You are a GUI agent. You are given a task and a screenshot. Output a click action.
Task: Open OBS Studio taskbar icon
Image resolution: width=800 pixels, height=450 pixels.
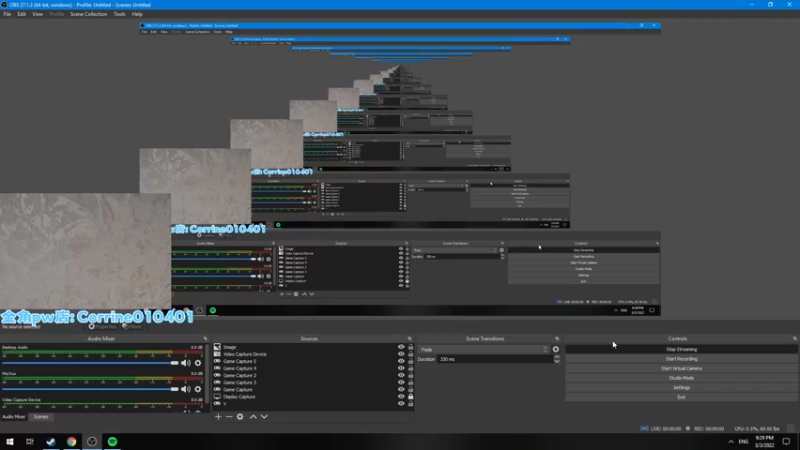click(x=92, y=441)
